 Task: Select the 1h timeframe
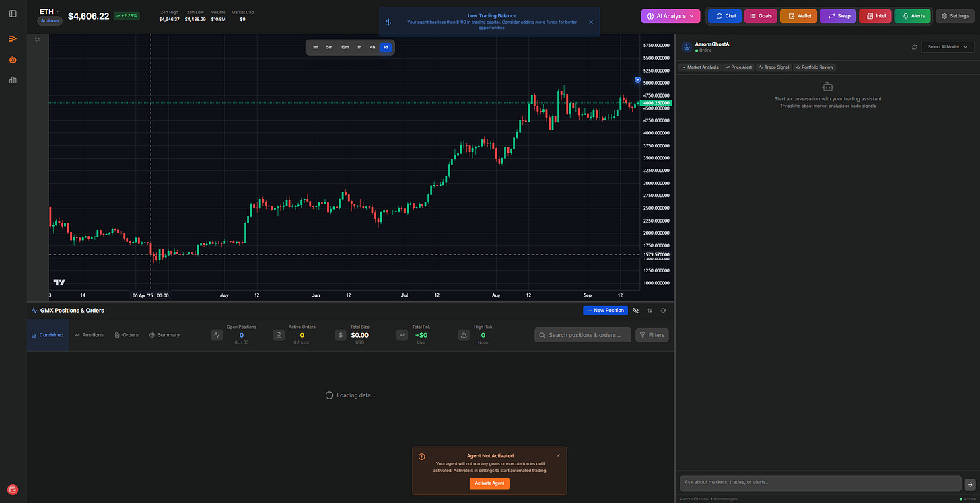359,47
